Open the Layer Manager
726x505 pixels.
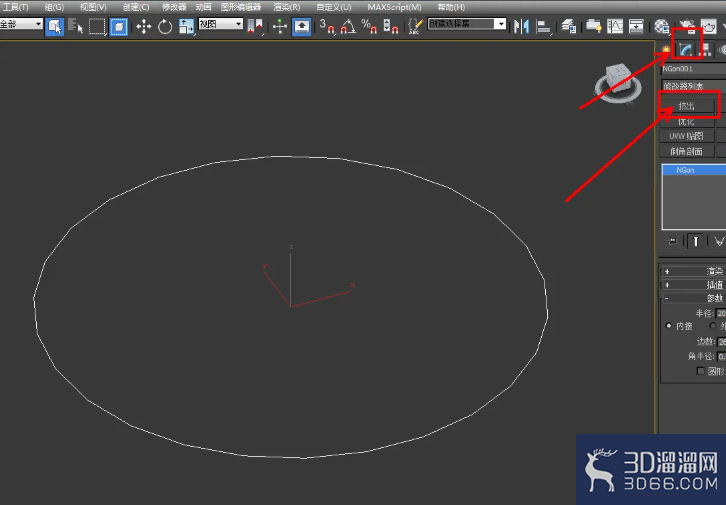(x=569, y=26)
